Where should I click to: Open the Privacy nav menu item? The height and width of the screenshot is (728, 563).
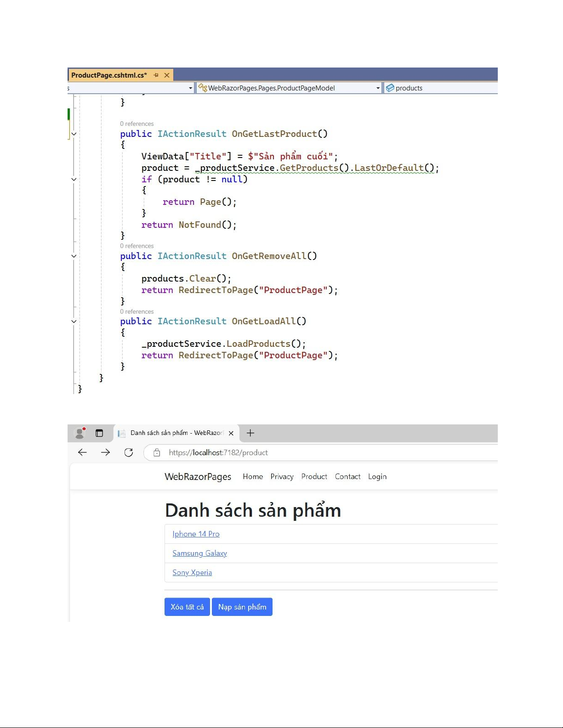[x=282, y=477]
